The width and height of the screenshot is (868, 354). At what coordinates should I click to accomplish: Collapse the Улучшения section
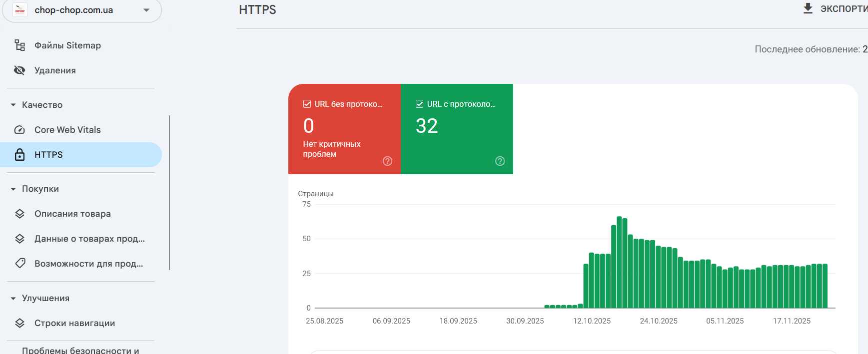(x=13, y=299)
